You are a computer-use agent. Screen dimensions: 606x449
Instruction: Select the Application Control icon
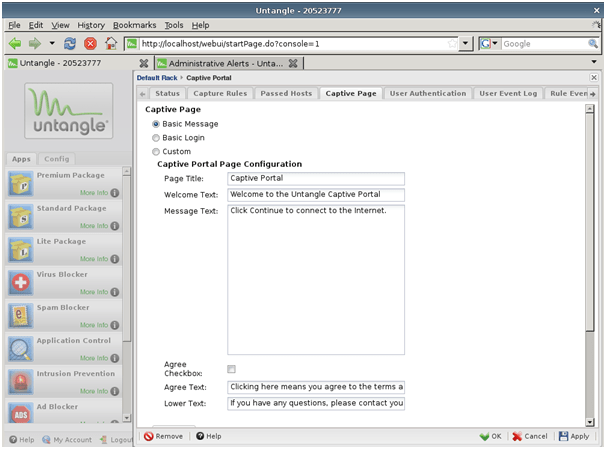coord(22,348)
